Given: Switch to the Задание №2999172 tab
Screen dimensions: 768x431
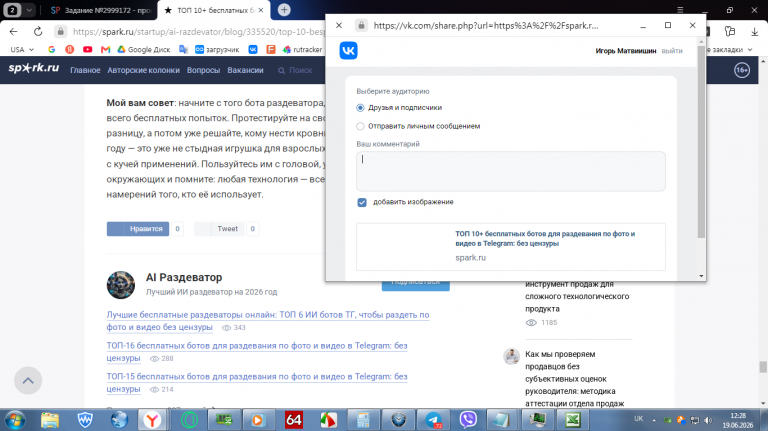Looking at the screenshot, I should pos(101,10).
